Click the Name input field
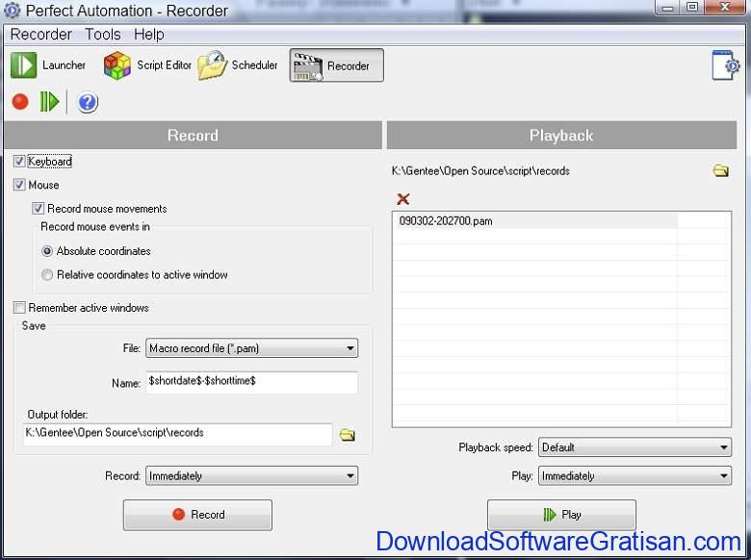The height and width of the screenshot is (560, 751). click(x=251, y=382)
